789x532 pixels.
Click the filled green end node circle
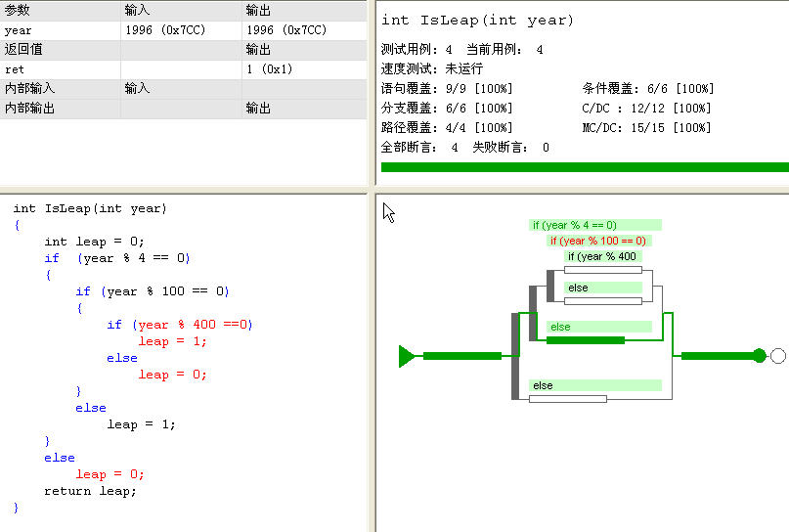click(x=760, y=356)
